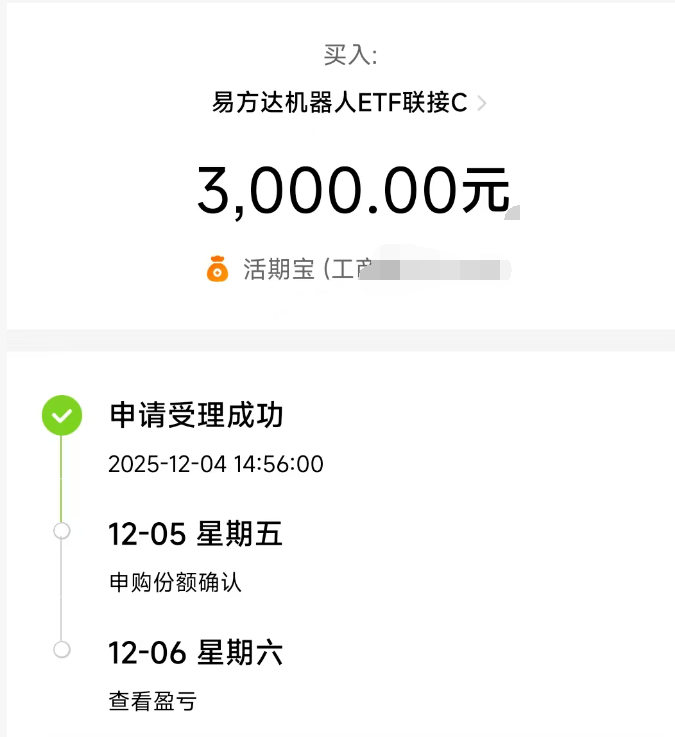Tap the 12-05 星期五 date heading
Screen dimensions: 675x737
coord(196,533)
